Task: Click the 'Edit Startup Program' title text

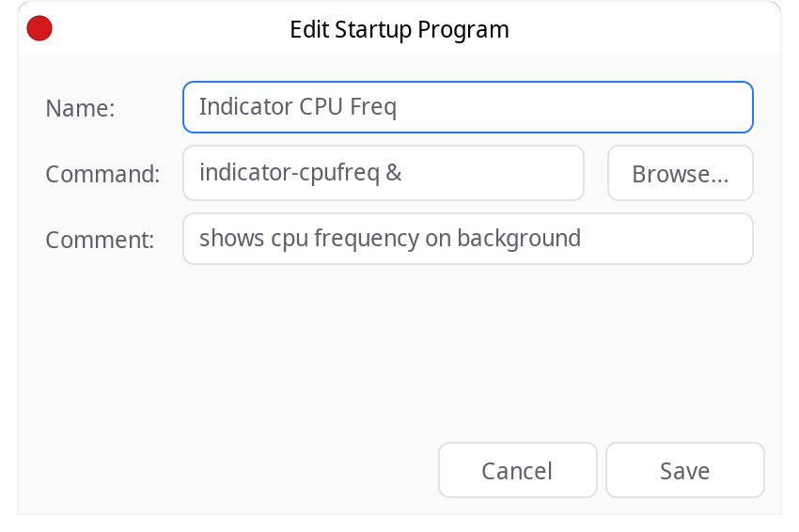Action: 399,29
